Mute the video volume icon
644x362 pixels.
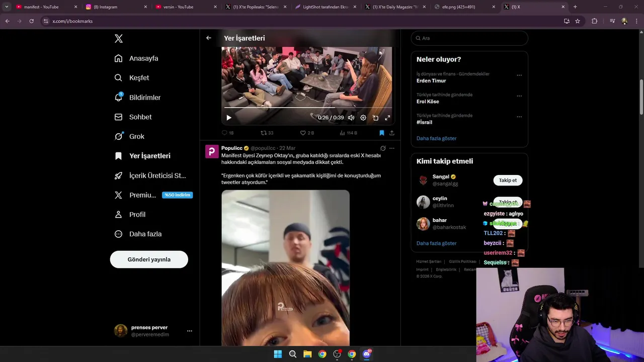[x=351, y=118]
